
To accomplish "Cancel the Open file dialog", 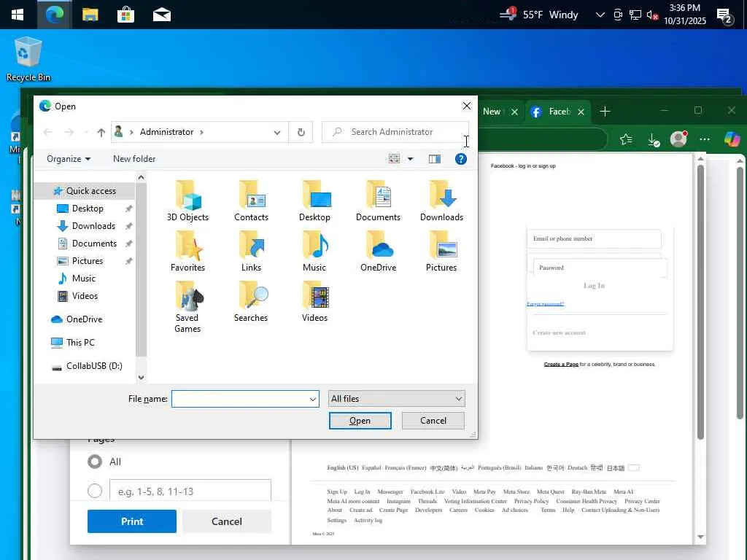I will click(x=433, y=421).
